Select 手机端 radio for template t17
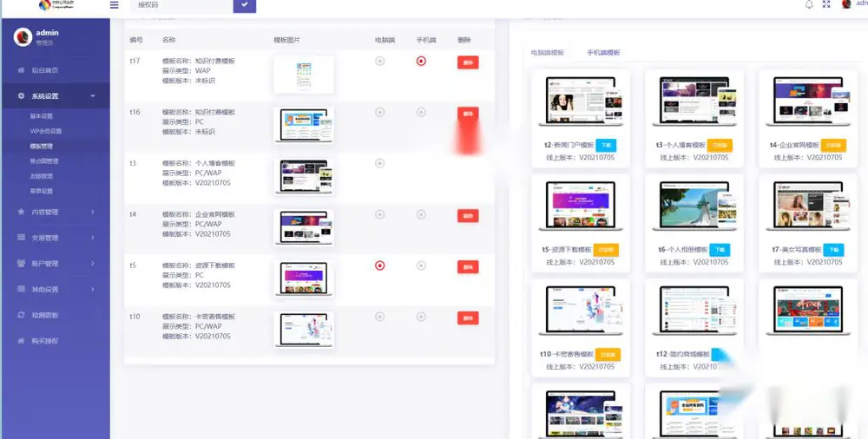The height and width of the screenshot is (439, 868). pos(421,61)
